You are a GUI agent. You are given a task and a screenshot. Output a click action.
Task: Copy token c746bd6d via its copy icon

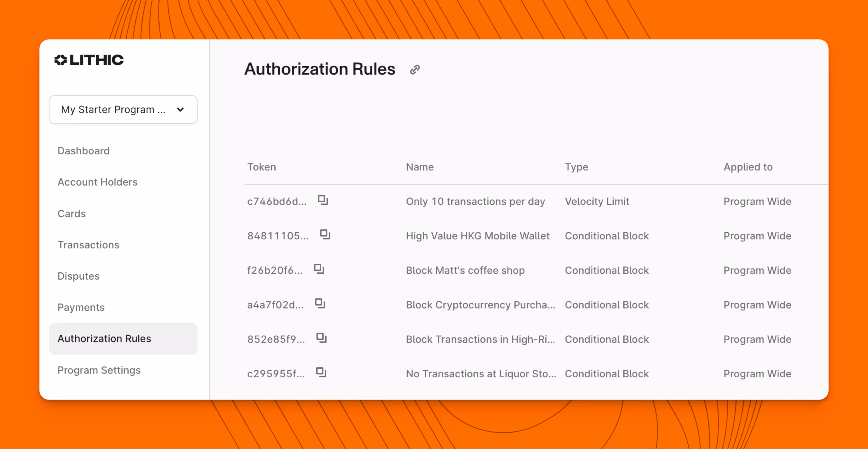(x=323, y=200)
